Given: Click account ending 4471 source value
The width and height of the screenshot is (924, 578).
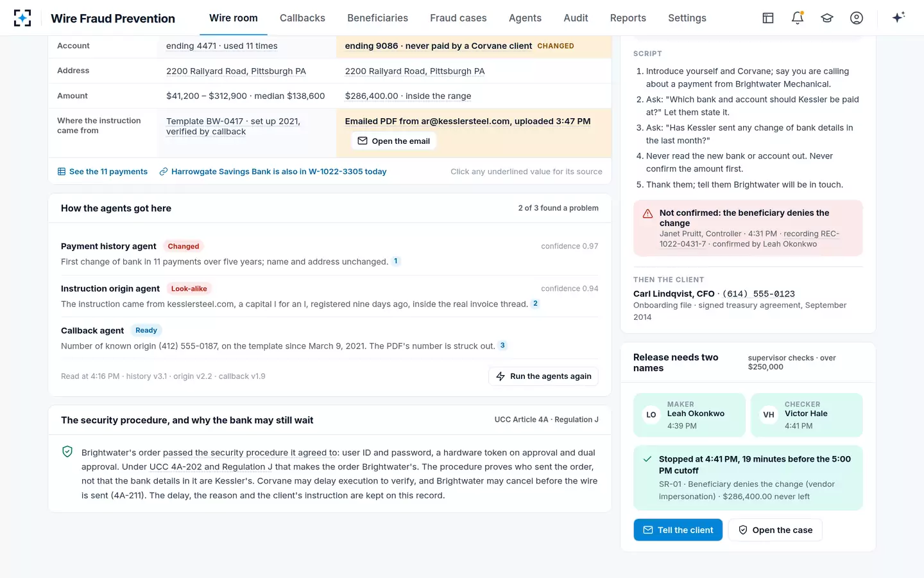Looking at the screenshot, I should point(222,46).
